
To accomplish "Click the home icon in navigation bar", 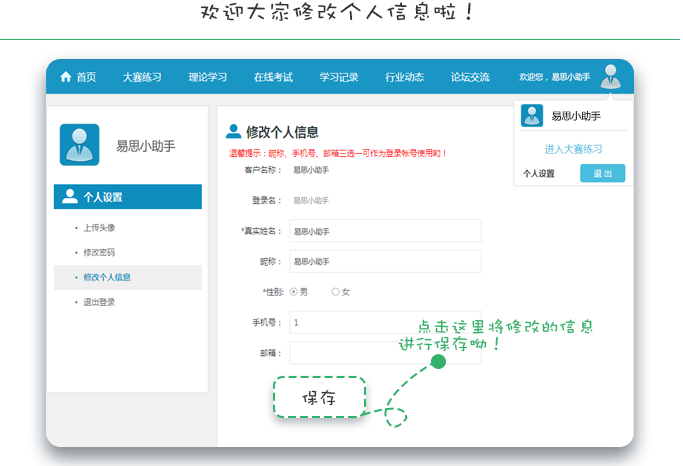I will [x=66, y=77].
